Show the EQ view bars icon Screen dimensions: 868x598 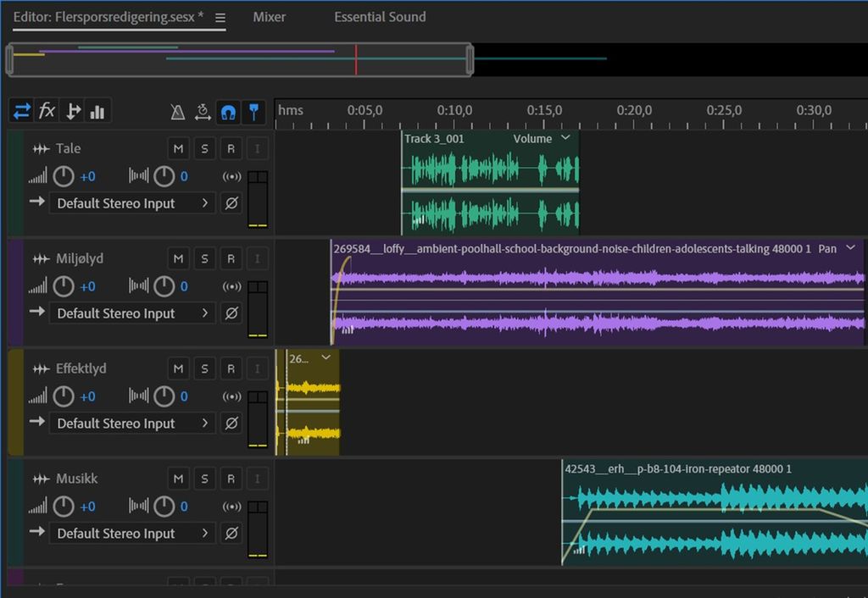pyautogui.click(x=97, y=111)
